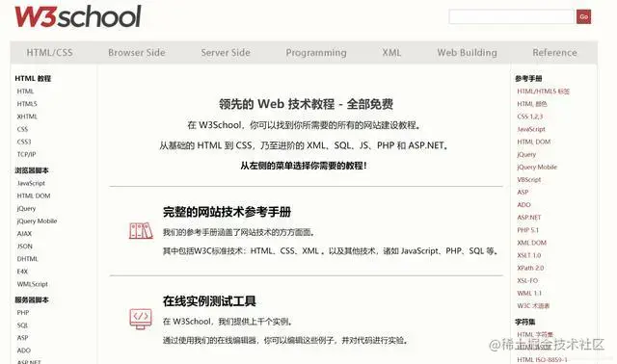Open XPath 2.0 reference in right sidebar
Screen dimensions: 617x364
pyautogui.click(x=530, y=268)
